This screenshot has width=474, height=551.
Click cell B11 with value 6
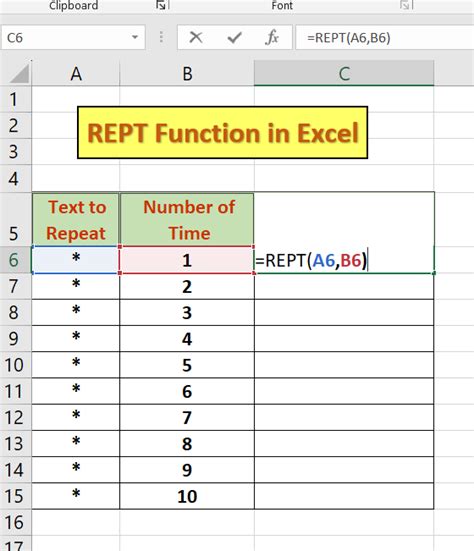187,391
